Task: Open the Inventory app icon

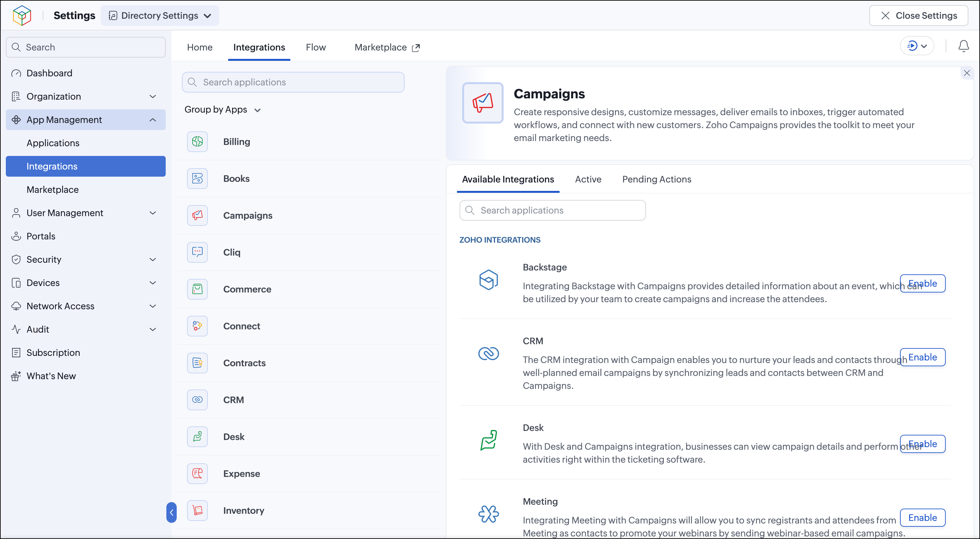Action: [197, 511]
